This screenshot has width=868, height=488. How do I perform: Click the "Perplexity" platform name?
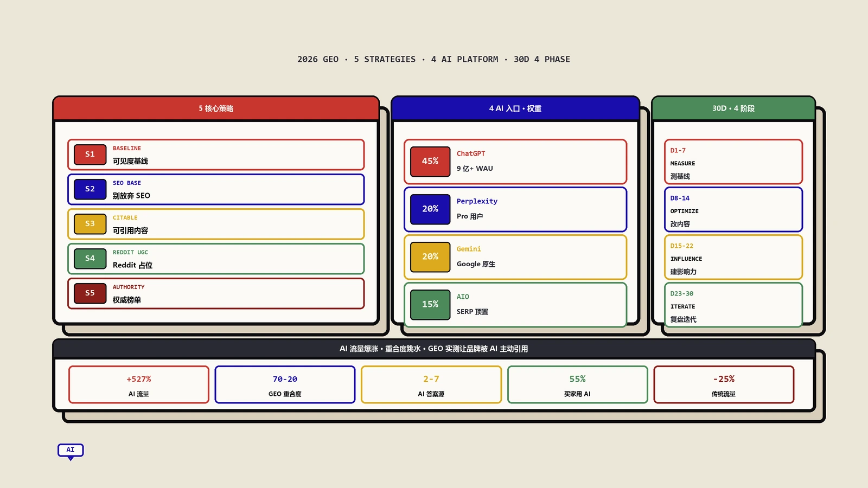[x=477, y=202]
